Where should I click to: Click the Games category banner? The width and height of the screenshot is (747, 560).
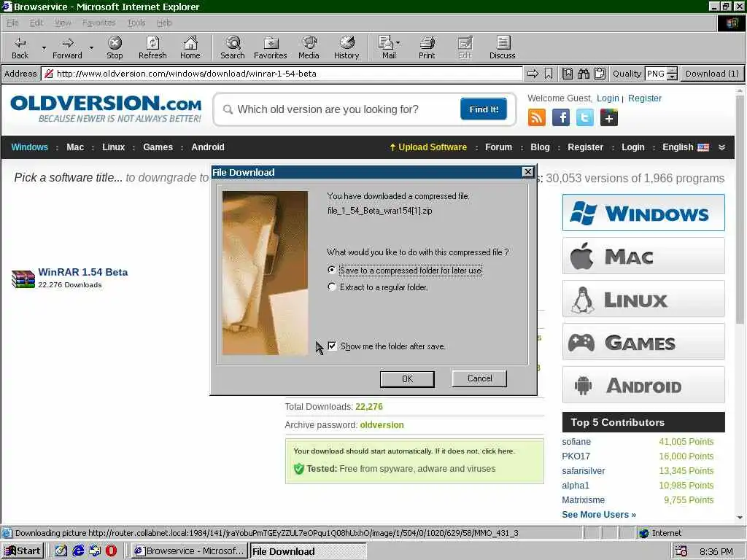(x=643, y=342)
